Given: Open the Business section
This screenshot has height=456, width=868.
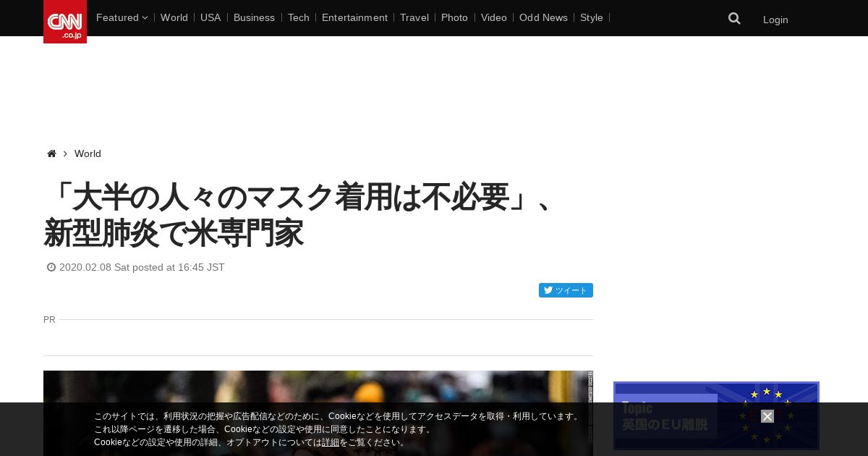Looking at the screenshot, I should pos(254,17).
